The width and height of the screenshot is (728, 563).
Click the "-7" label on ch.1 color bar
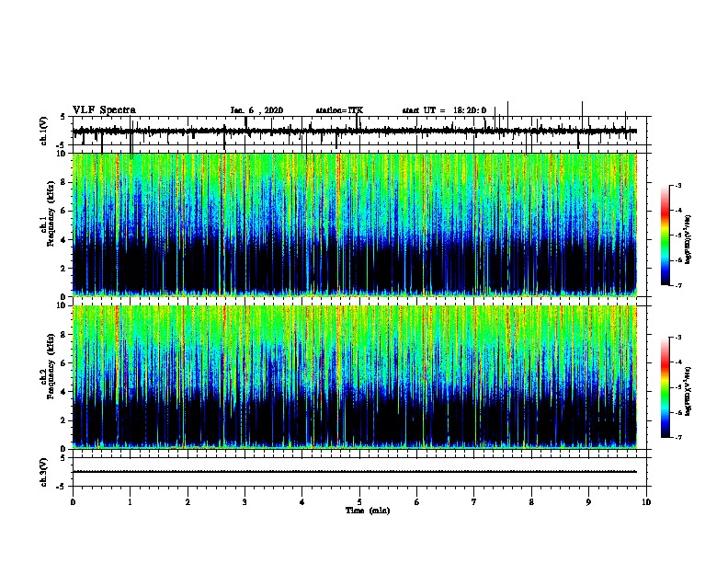[677, 285]
